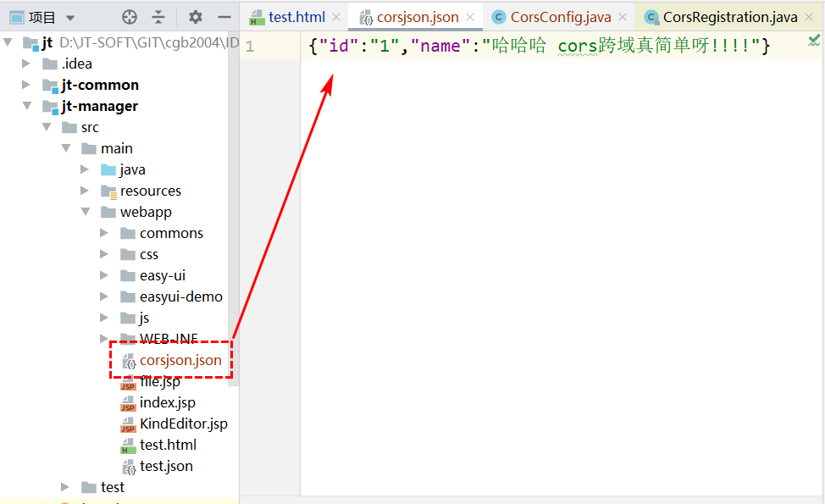The width and height of the screenshot is (825, 504).
Task: Close the CorsRegistration.java tab
Action: tap(809, 17)
